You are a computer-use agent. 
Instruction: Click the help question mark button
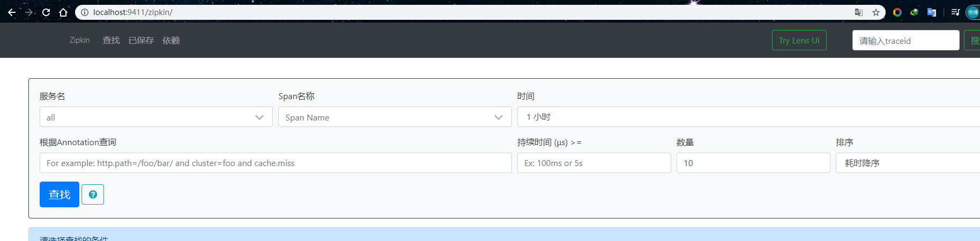click(93, 194)
